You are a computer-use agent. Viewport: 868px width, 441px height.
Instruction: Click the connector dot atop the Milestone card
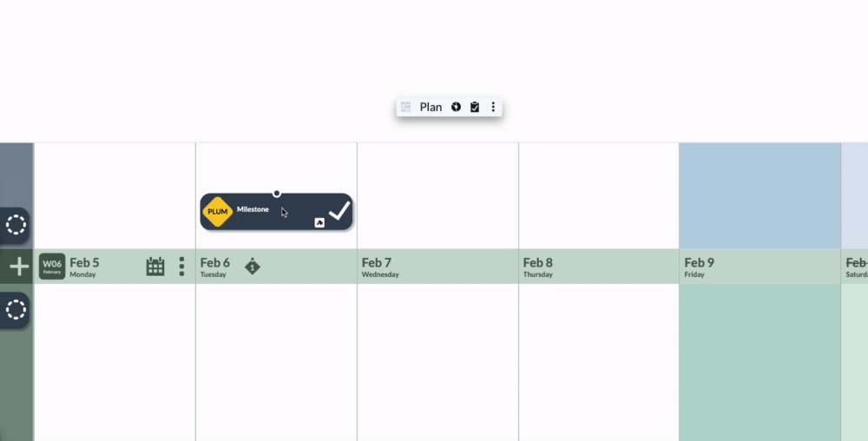coord(277,194)
